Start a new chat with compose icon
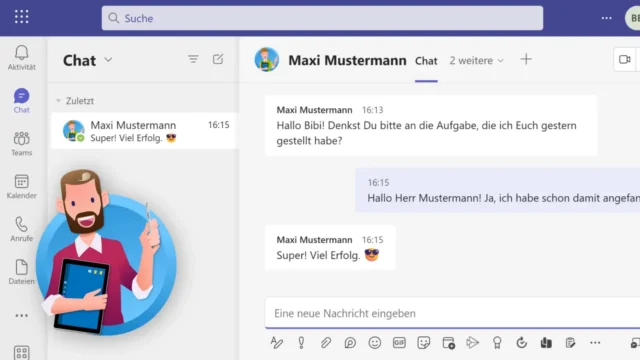640x360 pixels. tap(218, 59)
